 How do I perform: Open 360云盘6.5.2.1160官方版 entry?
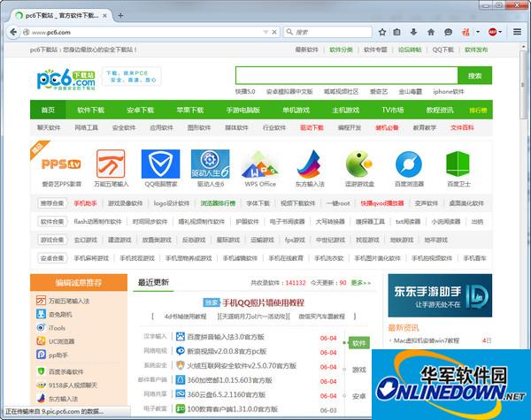pos(227,394)
